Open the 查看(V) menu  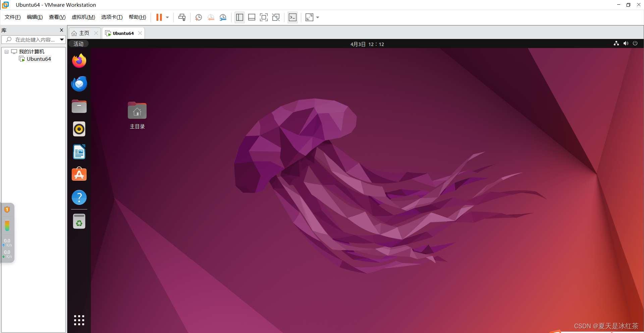57,17
